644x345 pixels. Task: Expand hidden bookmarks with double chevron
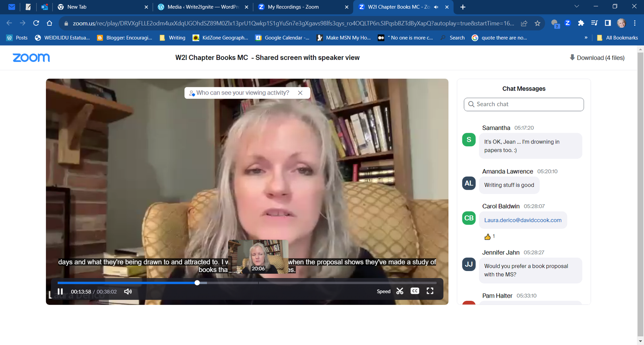(586, 38)
